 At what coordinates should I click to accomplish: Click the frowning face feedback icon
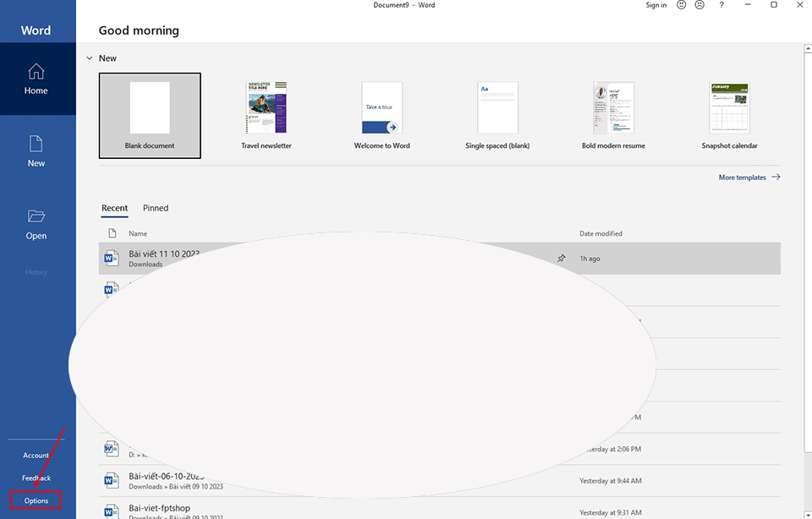[x=700, y=5]
